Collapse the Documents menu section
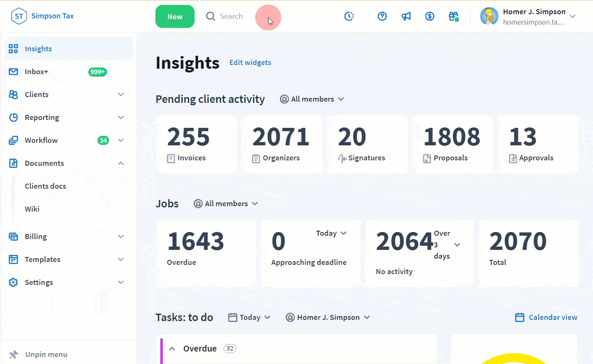593x364 pixels. [x=121, y=163]
